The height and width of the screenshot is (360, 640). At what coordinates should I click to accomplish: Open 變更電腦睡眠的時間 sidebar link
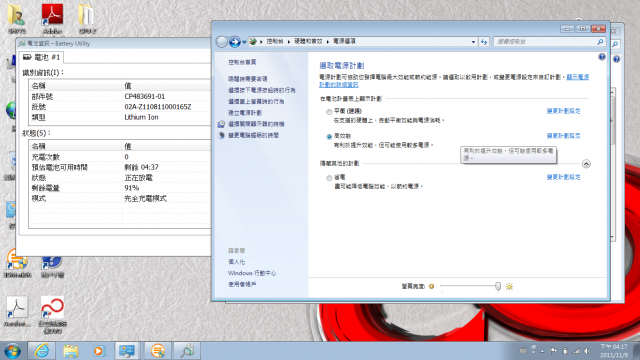253,135
